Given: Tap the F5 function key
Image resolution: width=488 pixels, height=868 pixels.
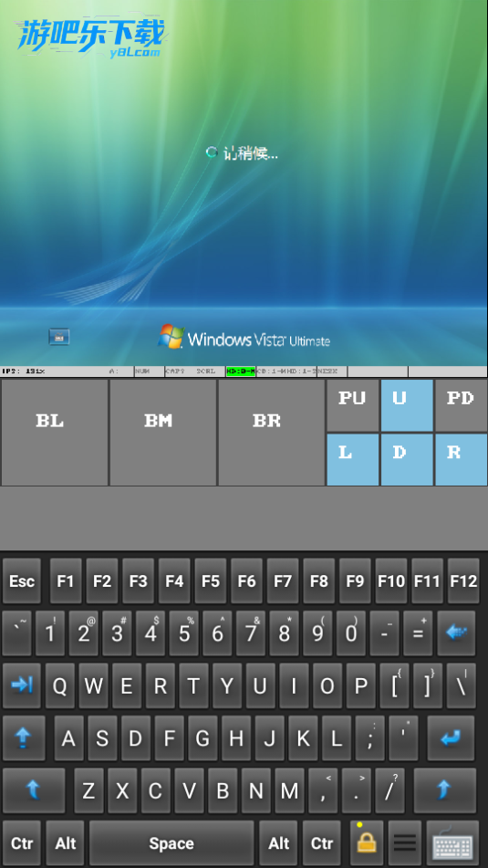Looking at the screenshot, I should point(210,580).
